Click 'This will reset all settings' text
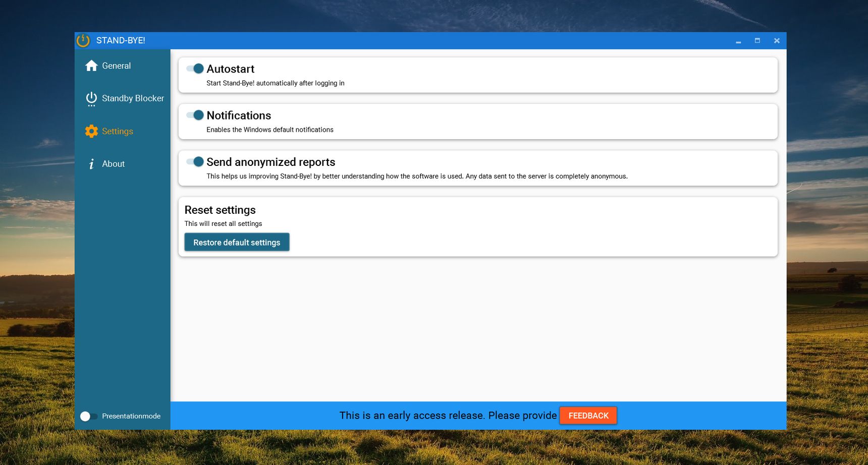Screen dimensions: 868x465 pos(224,223)
